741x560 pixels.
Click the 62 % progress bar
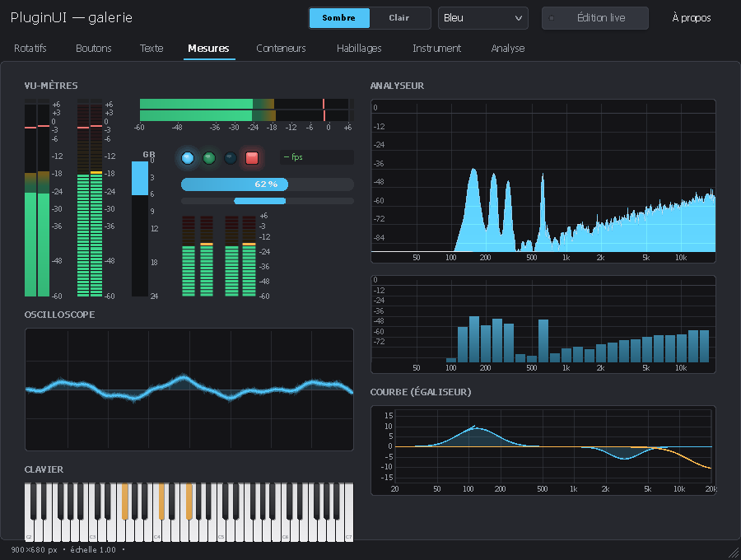click(x=268, y=184)
